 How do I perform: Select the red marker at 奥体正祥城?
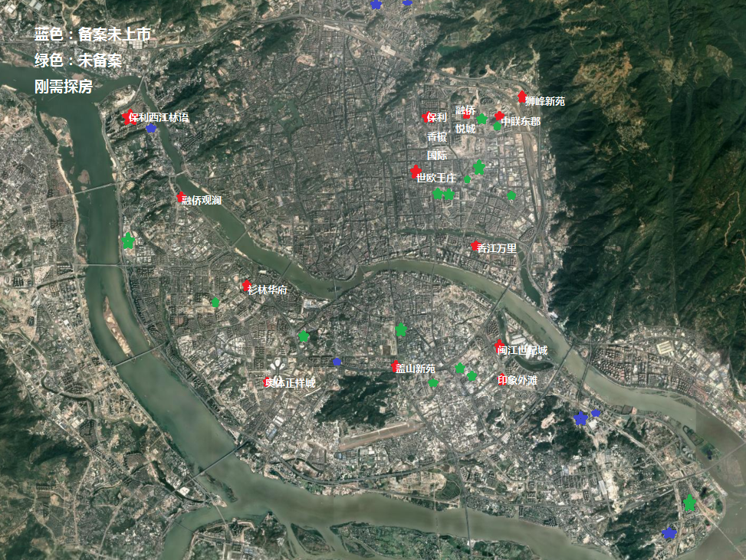(268, 382)
